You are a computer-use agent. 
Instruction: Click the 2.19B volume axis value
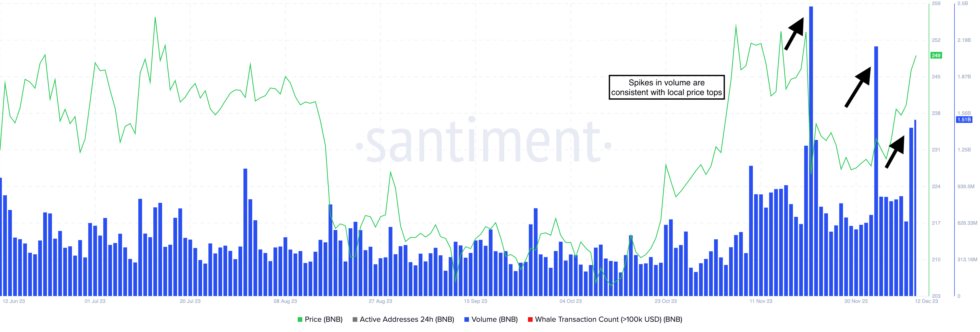click(964, 40)
